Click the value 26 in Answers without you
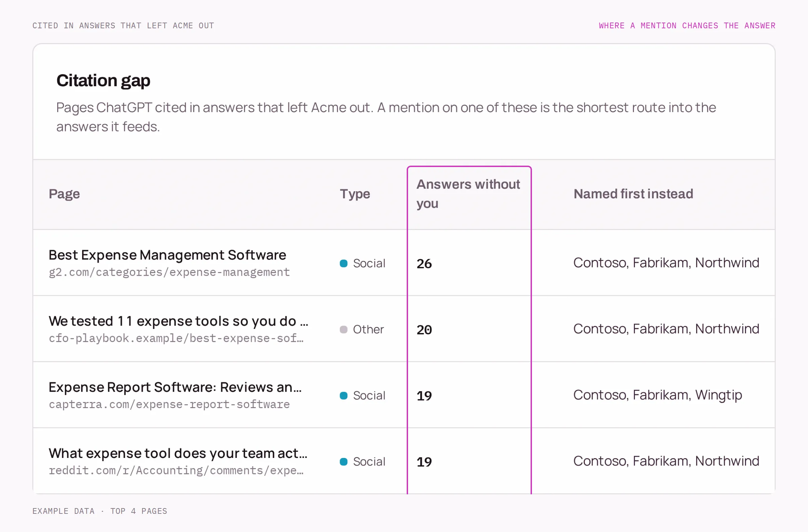The width and height of the screenshot is (808, 532). (x=424, y=264)
